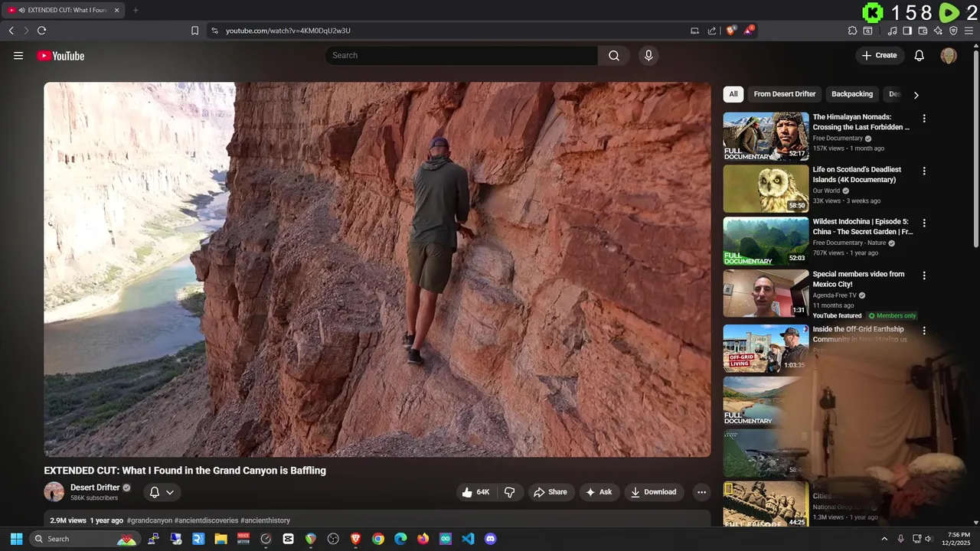This screenshot has height=551, width=980.
Task: Open Discord from the taskbar
Action: coord(491,539)
